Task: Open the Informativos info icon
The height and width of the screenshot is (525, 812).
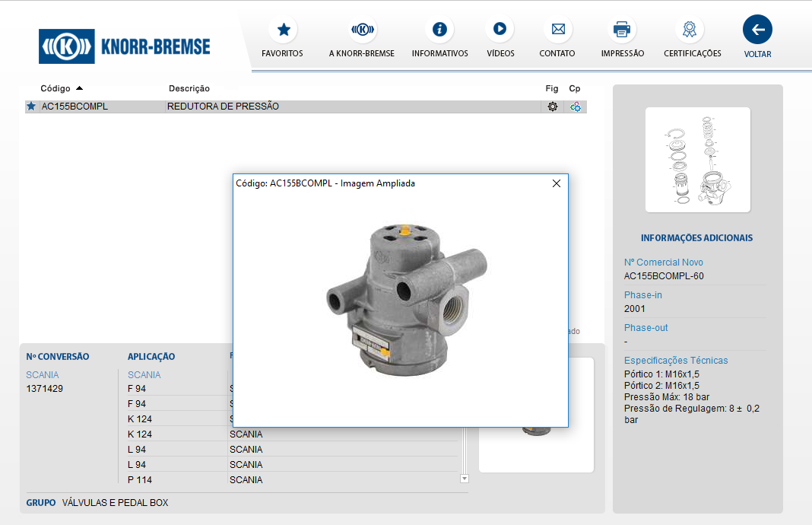Action: [439, 30]
